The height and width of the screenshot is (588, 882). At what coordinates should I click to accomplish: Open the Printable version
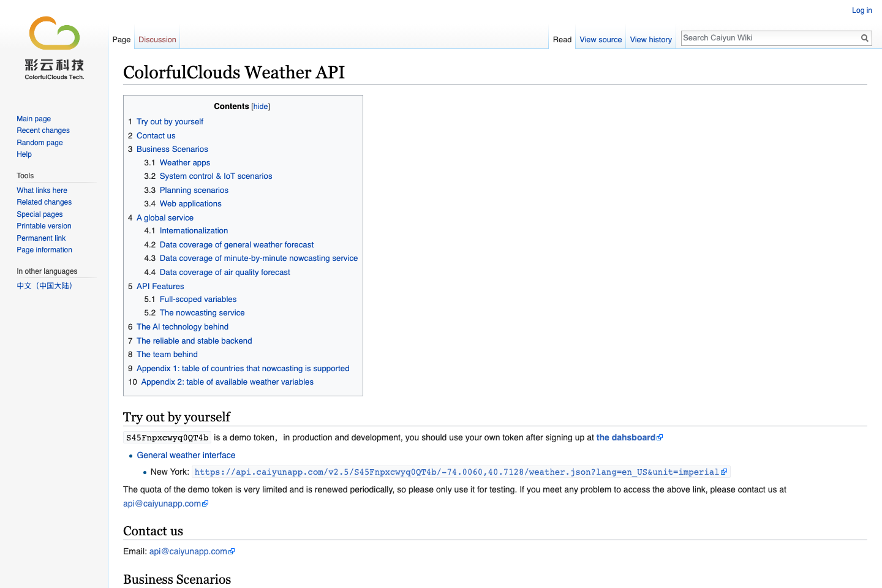[43, 226]
